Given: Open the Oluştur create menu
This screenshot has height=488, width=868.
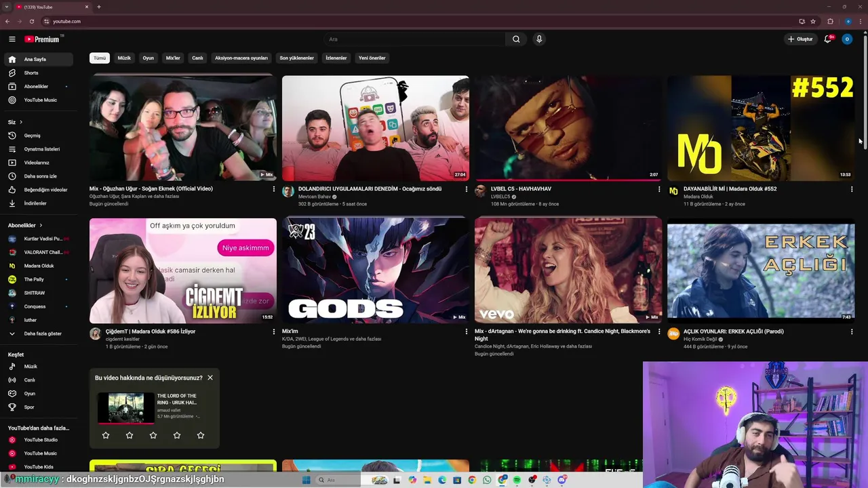Looking at the screenshot, I should click(800, 39).
